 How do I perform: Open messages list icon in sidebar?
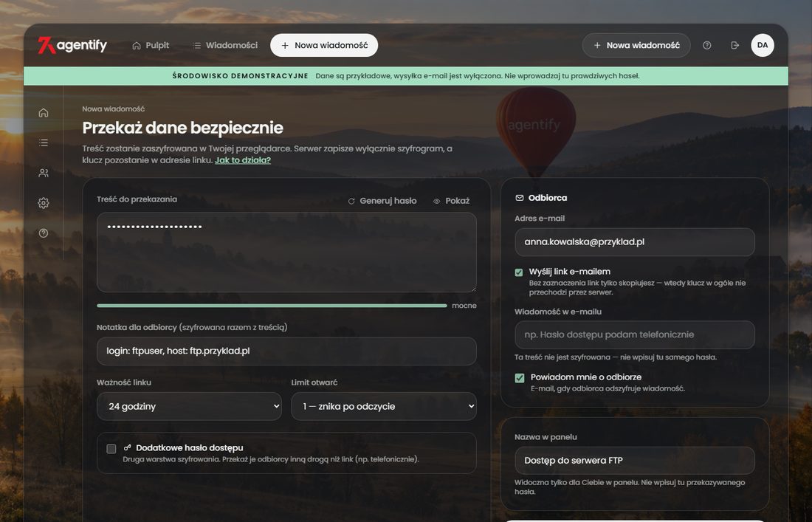click(x=44, y=142)
